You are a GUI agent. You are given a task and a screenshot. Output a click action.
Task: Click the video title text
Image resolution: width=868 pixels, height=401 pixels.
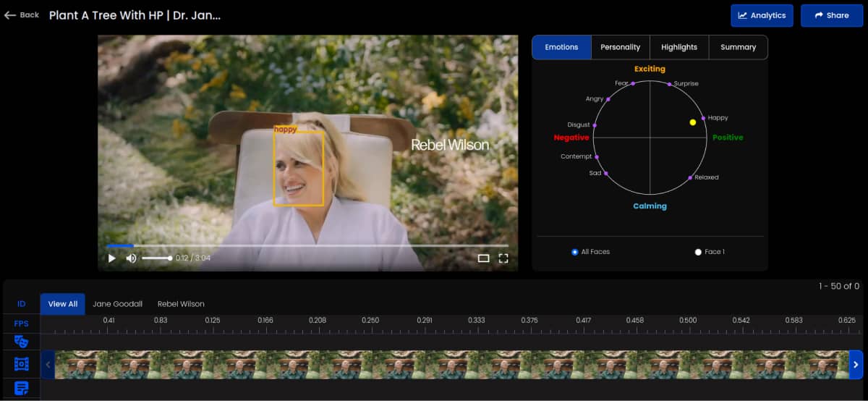click(x=135, y=15)
